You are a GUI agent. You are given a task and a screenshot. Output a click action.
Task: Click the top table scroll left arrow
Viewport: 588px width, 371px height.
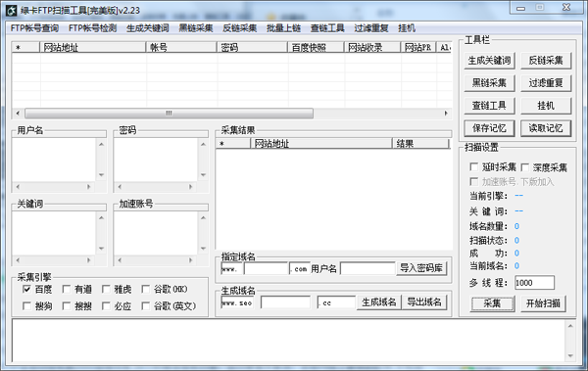point(18,114)
